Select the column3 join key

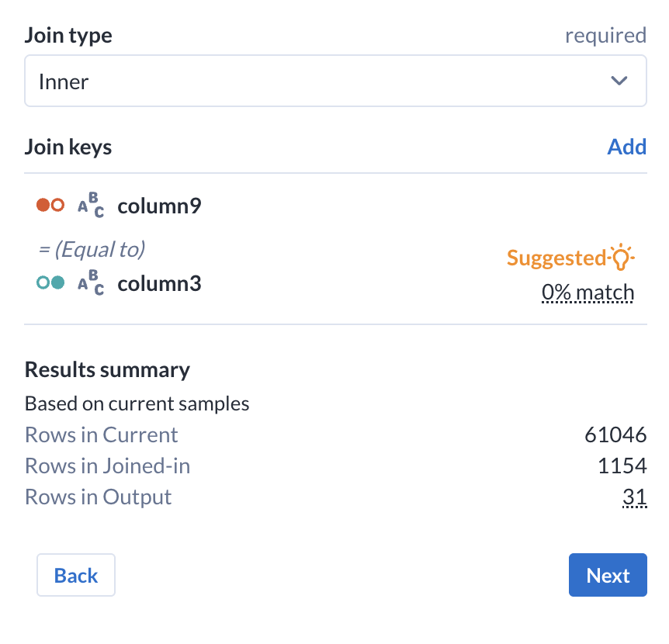click(x=159, y=283)
